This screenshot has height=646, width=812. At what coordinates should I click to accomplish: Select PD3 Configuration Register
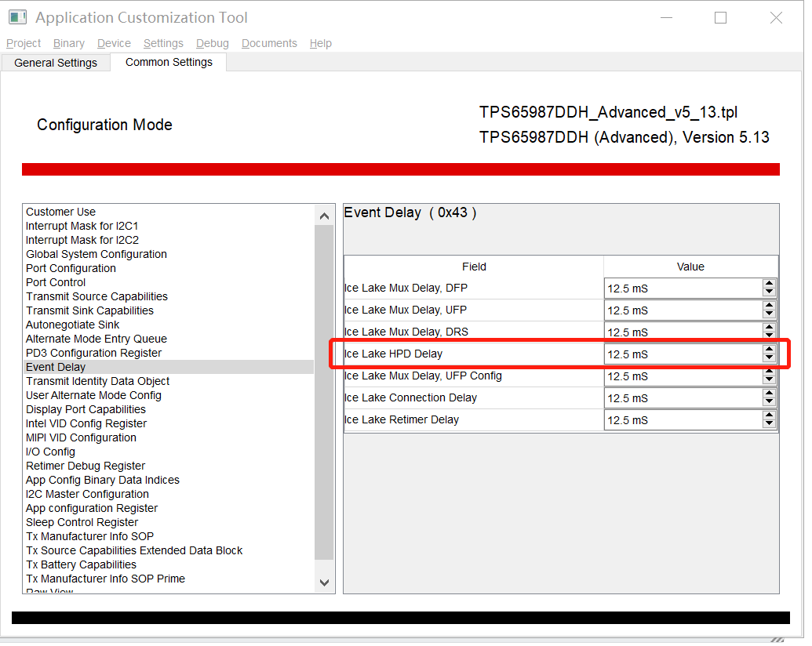pos(93,353)
